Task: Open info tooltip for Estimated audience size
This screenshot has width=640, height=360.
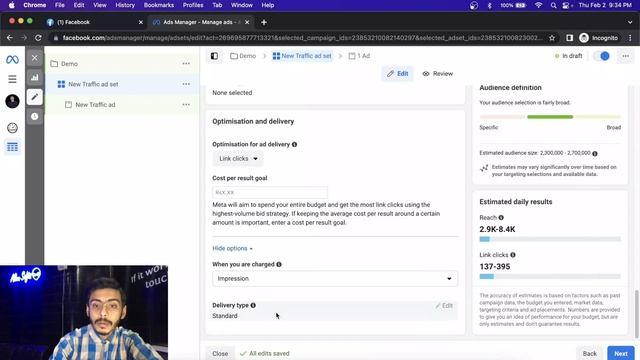Action: [x=595, y=153]
